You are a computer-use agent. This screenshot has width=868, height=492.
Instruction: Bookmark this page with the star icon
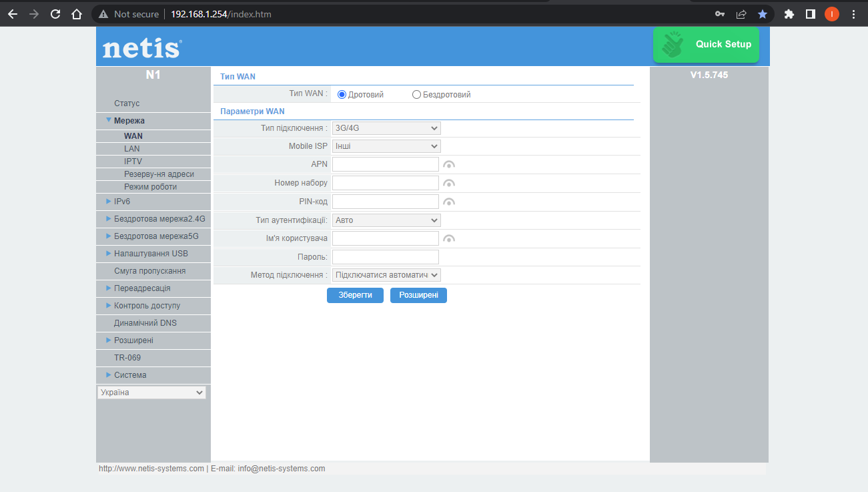[x=763, y=14]
